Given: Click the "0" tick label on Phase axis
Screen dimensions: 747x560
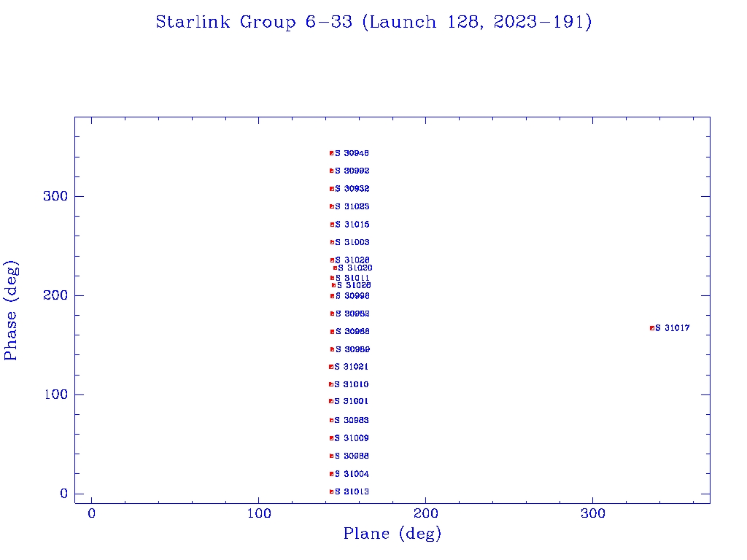Looking at the screenshot, I should click(x=64, y=494).
